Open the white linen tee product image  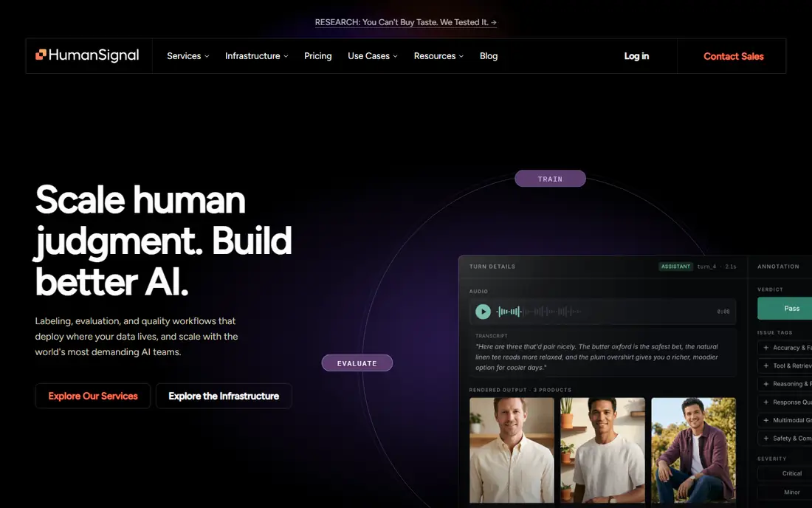coord(603,450)
